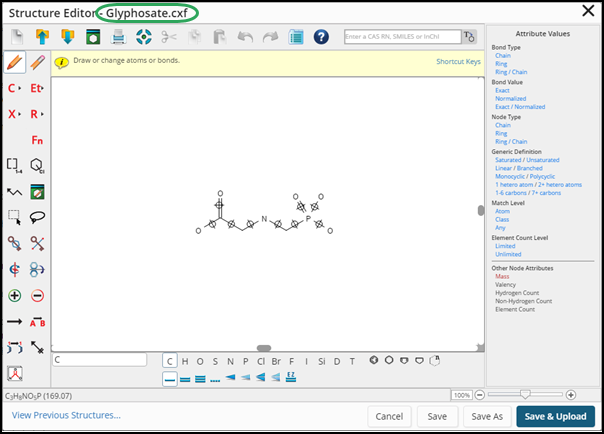Select the A to B reaction role tool
The image size is (604, 434).
(37, 322)
